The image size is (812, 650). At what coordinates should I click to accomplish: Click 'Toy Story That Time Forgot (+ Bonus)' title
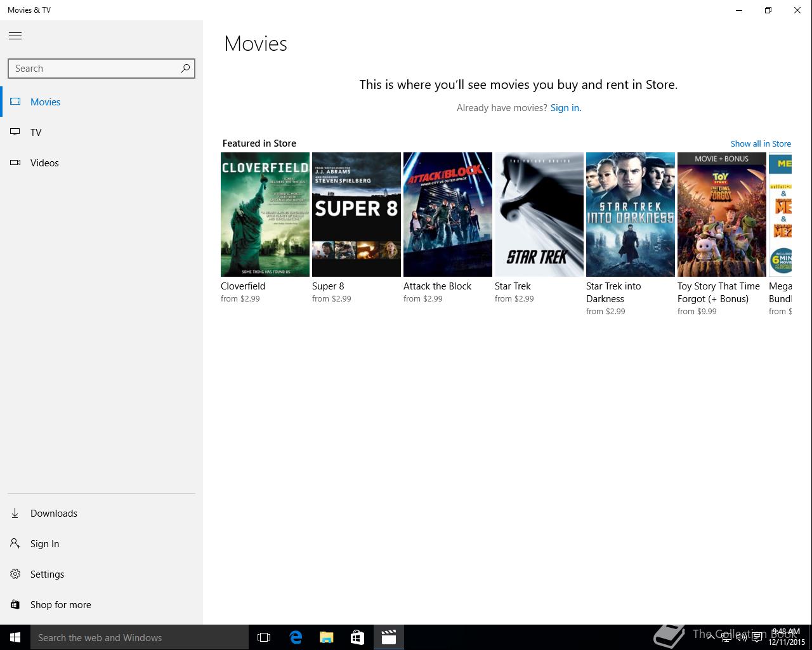pos(719,293)
